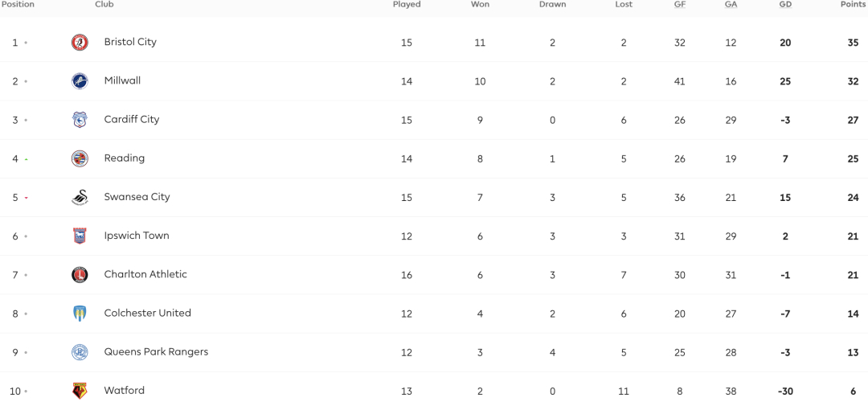Viewport: 868px width, 402px height.
Task: Click Millwall's 32 points value
Action: pos(853,81)
